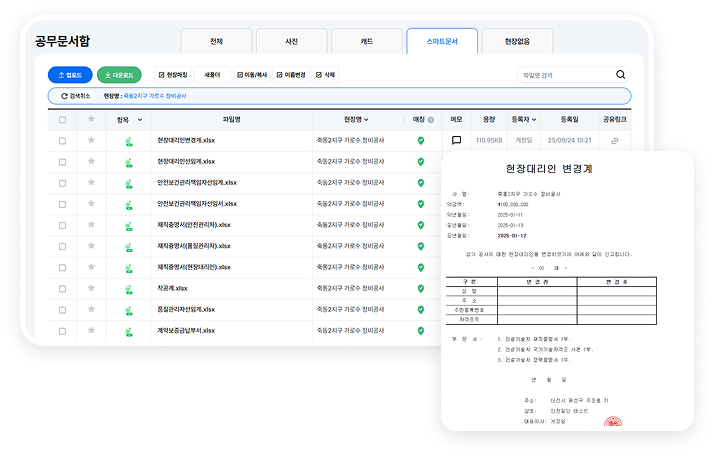Click the search magnifier icon
Viewport: 714px width, 456px height.
[621, 74]
